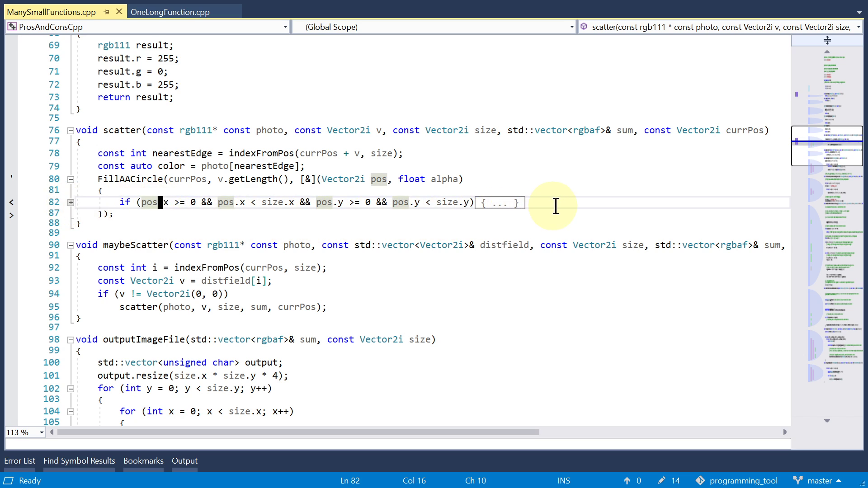Click the Ch 10 status indicator

476,481
